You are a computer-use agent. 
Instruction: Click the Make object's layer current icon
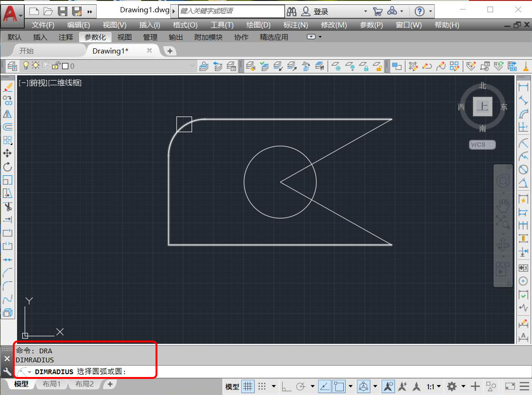(x=204, y=66)
